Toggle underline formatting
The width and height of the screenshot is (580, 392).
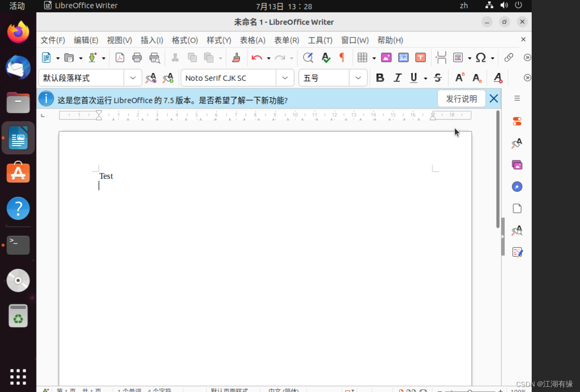pyautogui.click(x=414, y=78)
